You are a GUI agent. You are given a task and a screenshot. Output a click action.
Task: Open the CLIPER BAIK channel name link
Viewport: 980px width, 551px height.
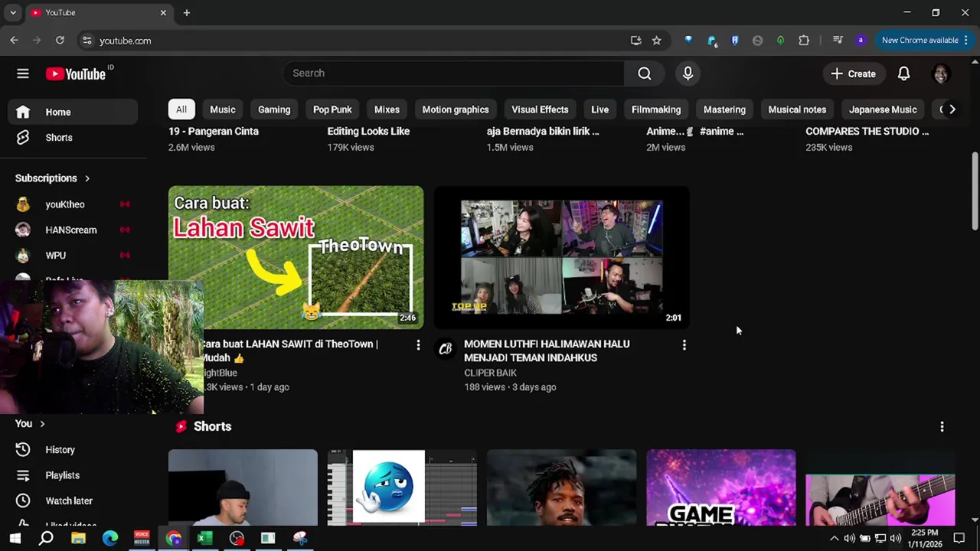click(x=490, y=373)
